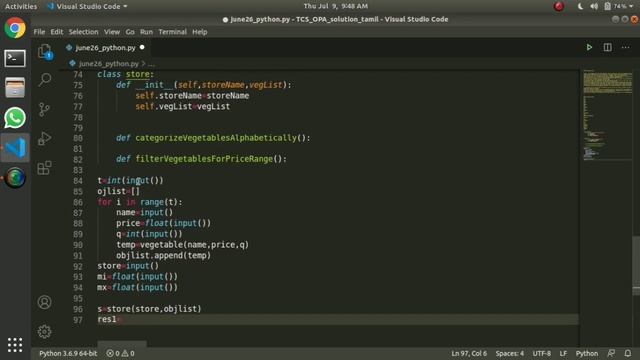Click categorizeVegetablesAlphabetically on line 80

pos(216,138)
